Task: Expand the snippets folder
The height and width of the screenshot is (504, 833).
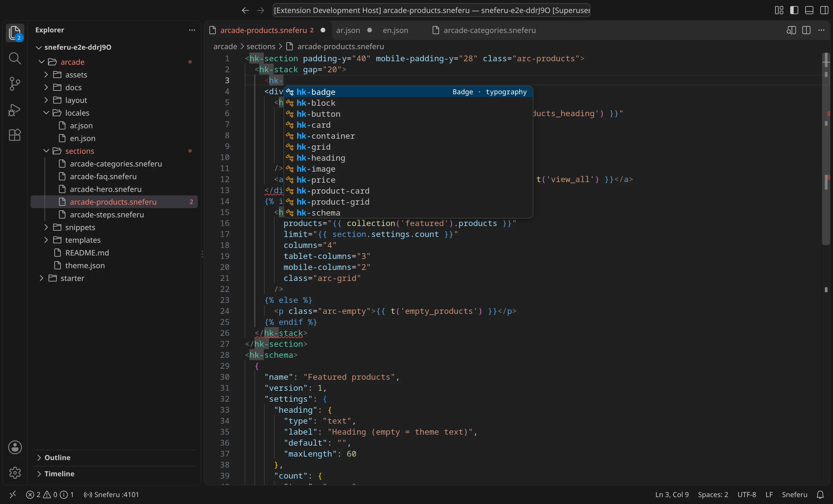Action: click(x=46, y=227)
